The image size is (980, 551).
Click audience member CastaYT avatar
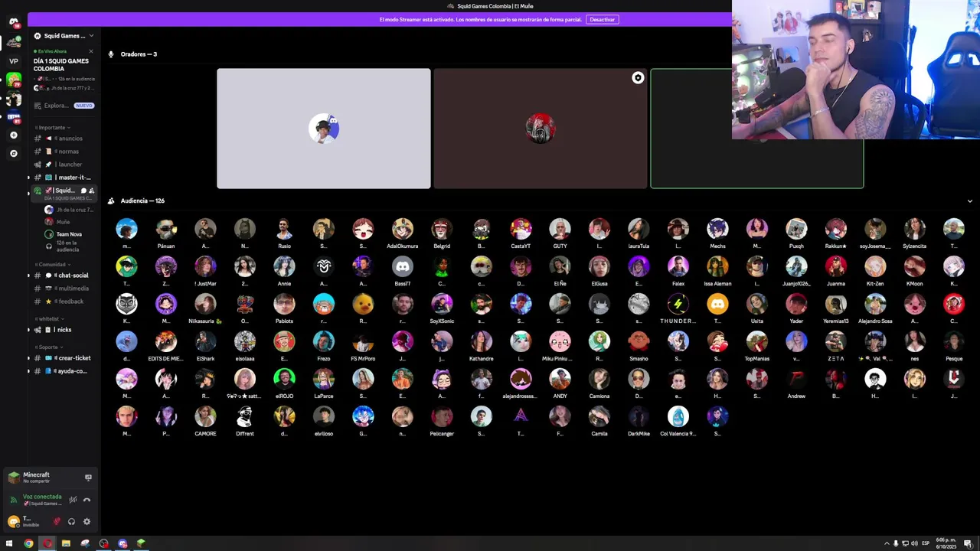click(x=521, y=229)
